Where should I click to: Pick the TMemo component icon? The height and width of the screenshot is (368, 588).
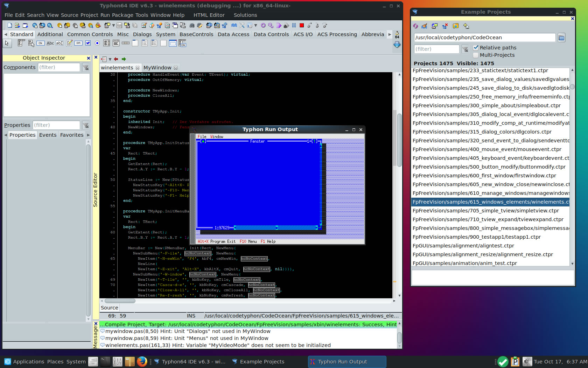click(69, 43)
